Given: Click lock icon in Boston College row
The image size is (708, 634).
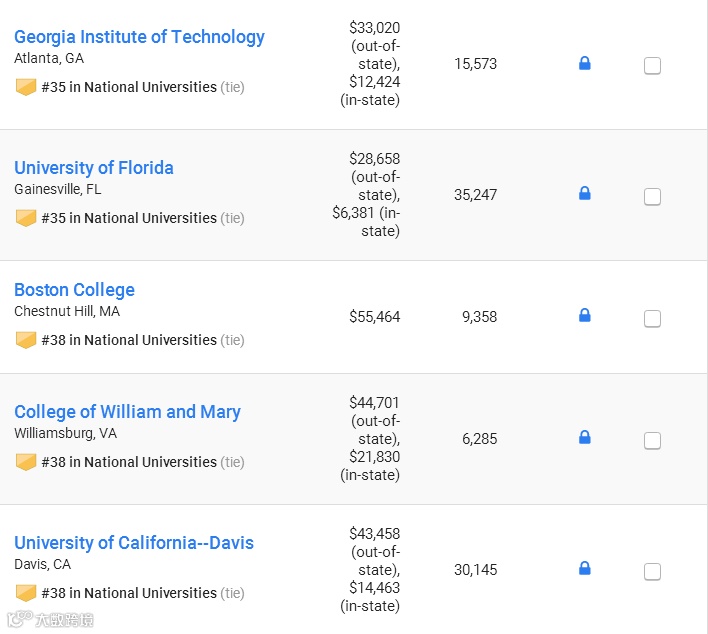Looking at the screenshot, I should coord(585,316).
